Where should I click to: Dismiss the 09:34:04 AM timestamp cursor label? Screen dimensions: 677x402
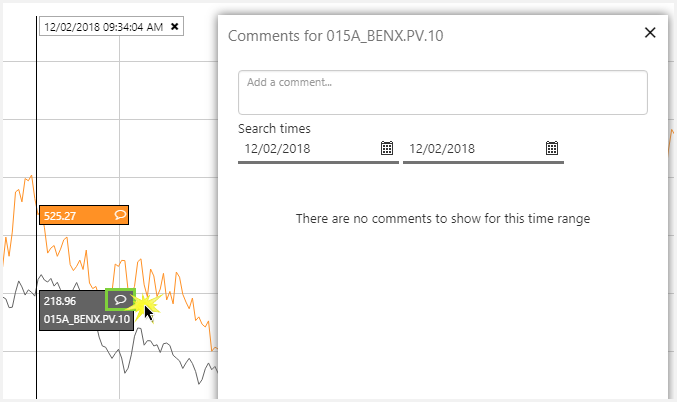[x=175, y=27]
